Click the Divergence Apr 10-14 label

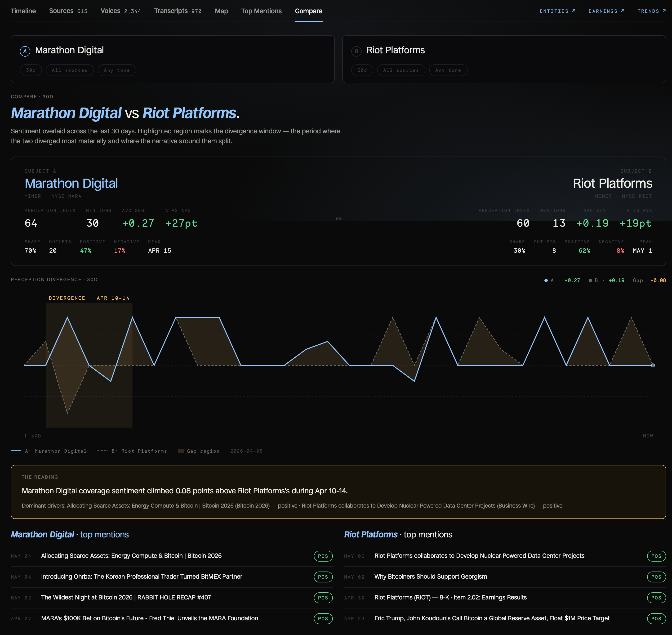(89, 298)
